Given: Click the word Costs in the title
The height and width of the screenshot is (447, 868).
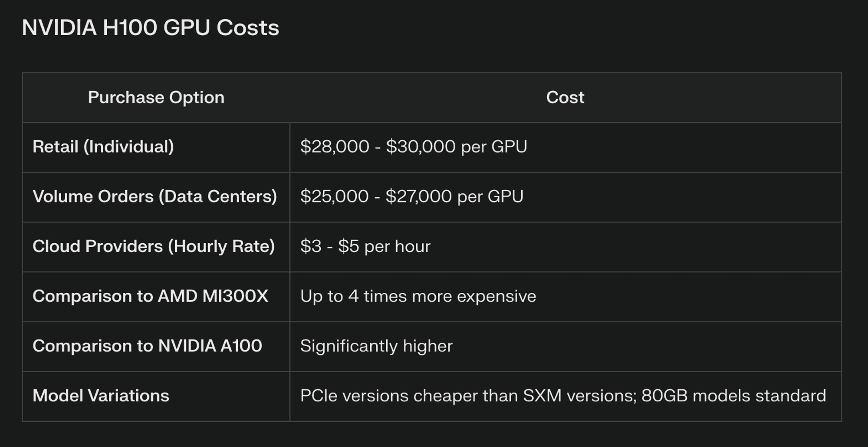Looking at the screenshot, I should [248, 28].
